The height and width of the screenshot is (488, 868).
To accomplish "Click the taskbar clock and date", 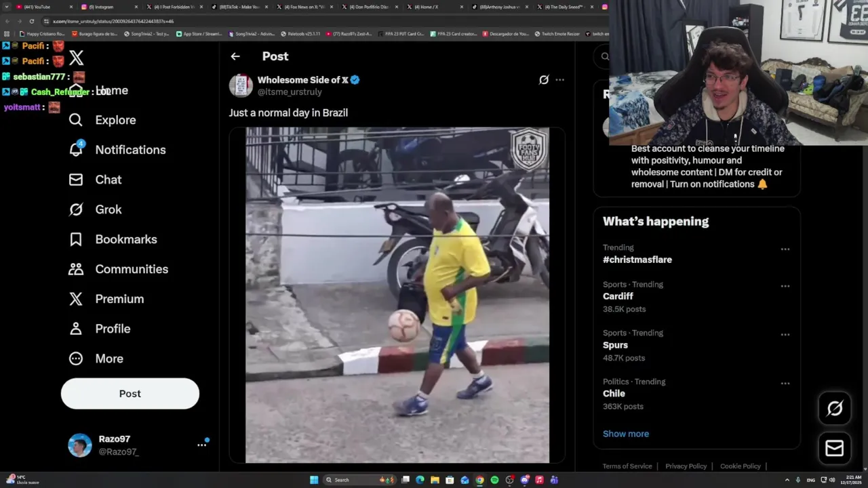I will click(x=850, y=480).
